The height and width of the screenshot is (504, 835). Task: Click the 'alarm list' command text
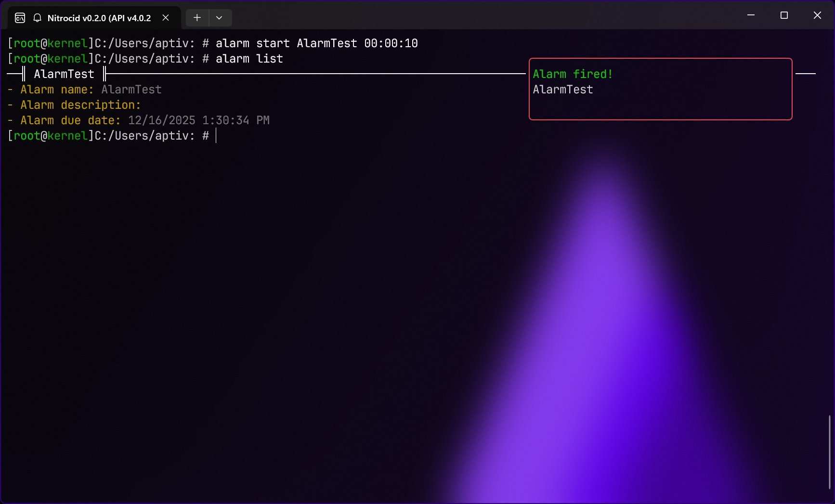click(x=249, y=59)
